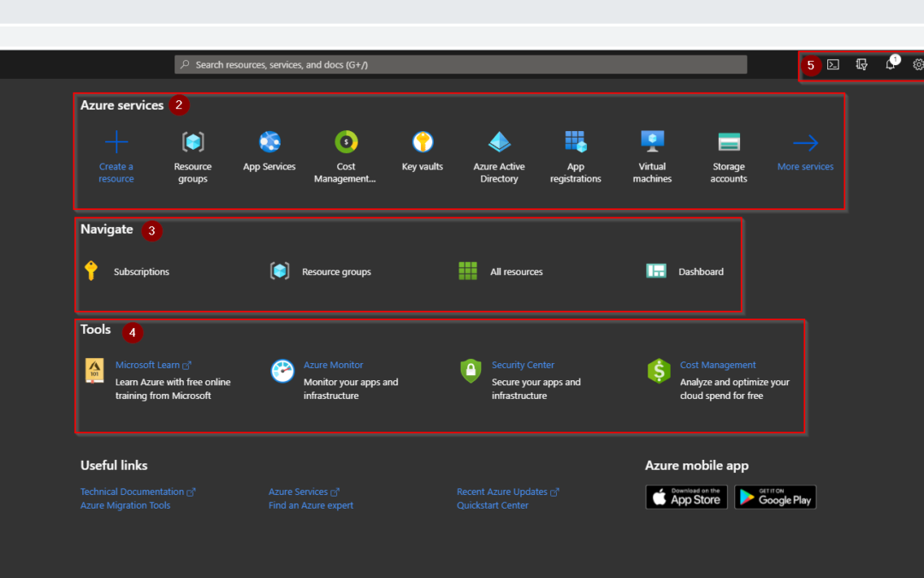Viewport: 924px width, 578px height.
Task: Open portal settings gear icon
Action: 918,64
